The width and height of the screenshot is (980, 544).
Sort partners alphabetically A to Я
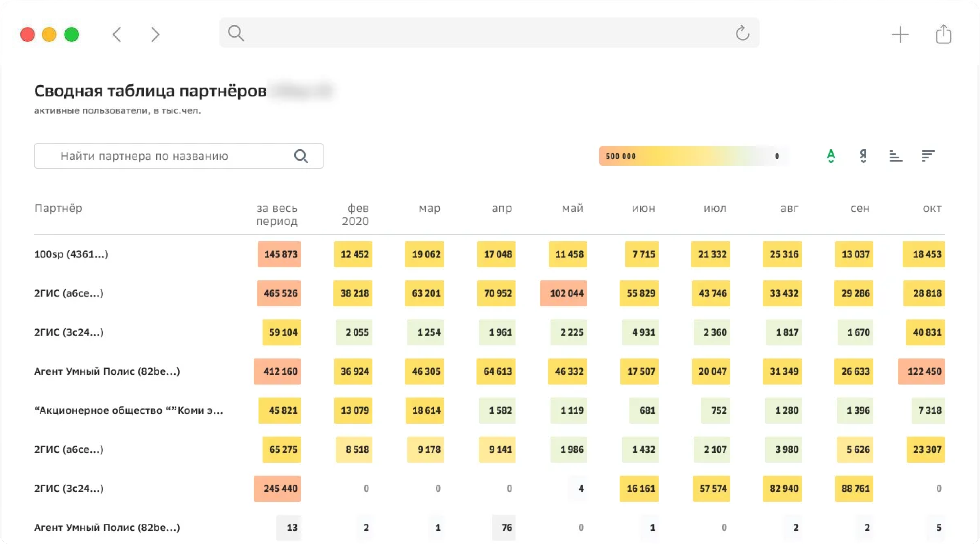[831, 156]
